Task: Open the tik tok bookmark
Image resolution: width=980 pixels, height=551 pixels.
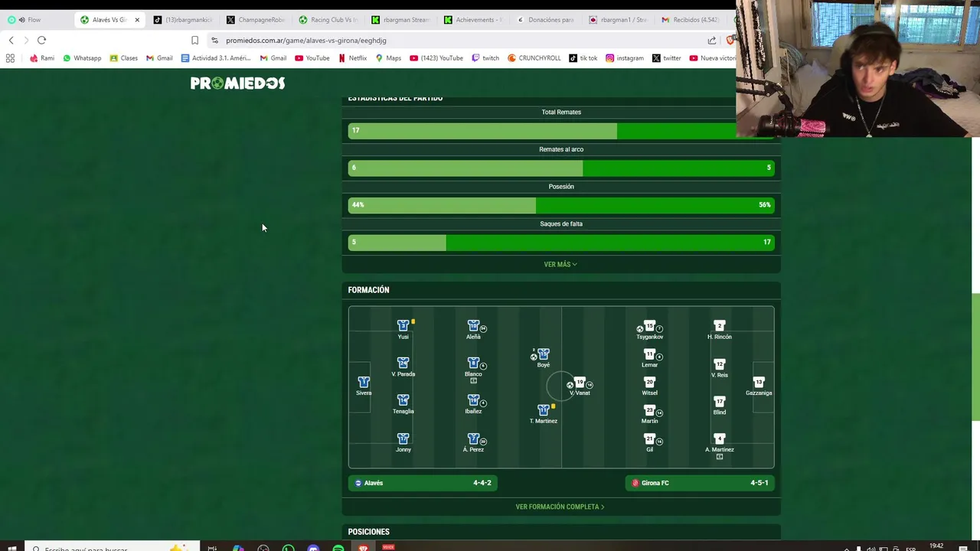Action: (x=583, y=58)
